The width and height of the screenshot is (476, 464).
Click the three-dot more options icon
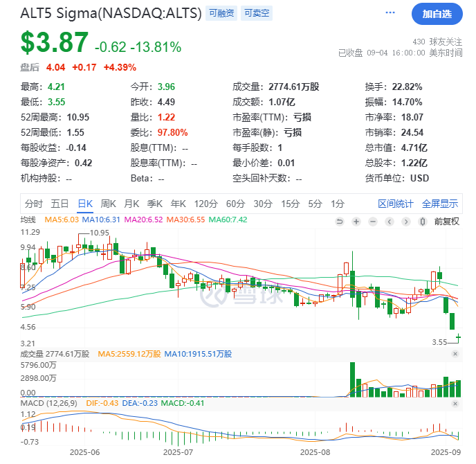tap(390, 12)
